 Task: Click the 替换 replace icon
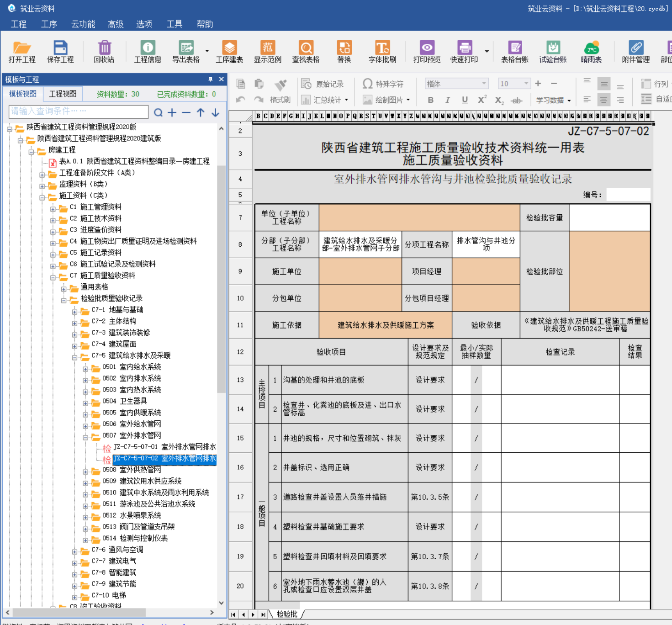344,52
